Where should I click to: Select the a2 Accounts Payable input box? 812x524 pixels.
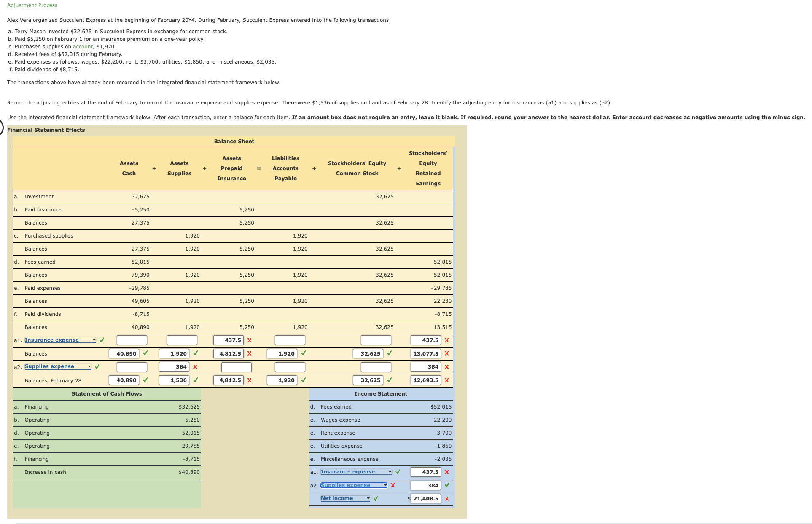290,367
